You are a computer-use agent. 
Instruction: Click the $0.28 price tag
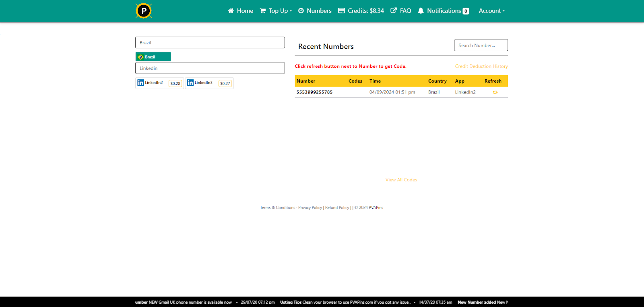pyautogui.click(x=175, y=83)
